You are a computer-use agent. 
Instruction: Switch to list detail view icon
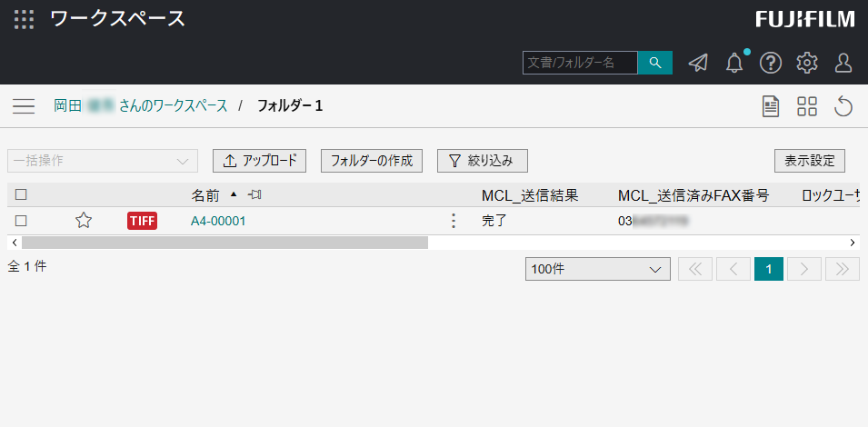point(771,106)
